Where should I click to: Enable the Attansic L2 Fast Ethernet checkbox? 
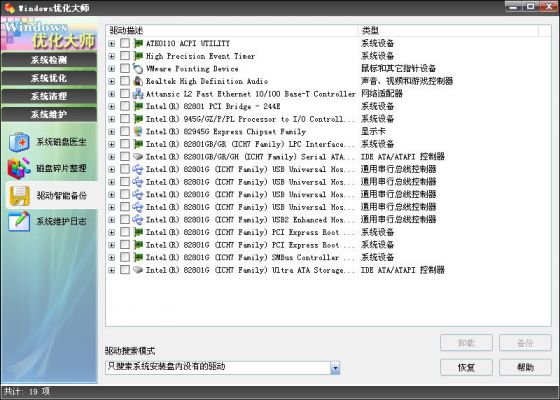coord(125,94)
